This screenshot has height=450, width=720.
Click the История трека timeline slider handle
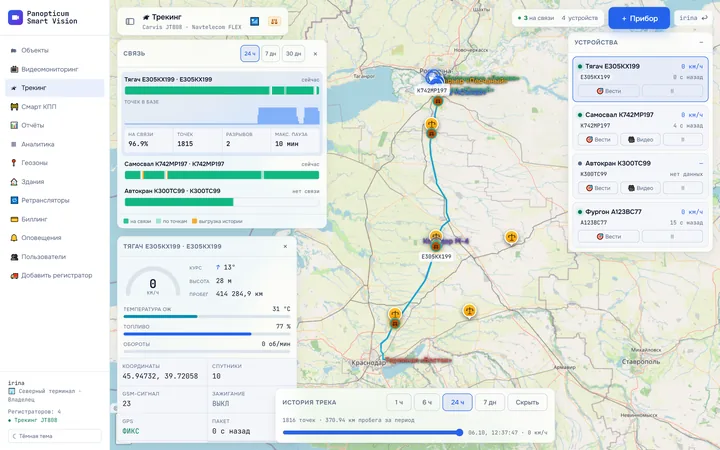click(460, 432)
